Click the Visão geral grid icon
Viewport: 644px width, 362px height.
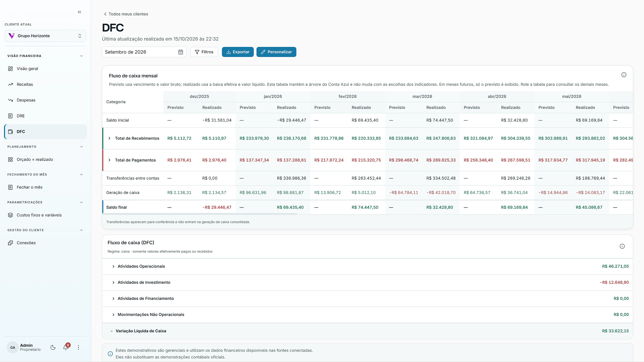point(10,69)
